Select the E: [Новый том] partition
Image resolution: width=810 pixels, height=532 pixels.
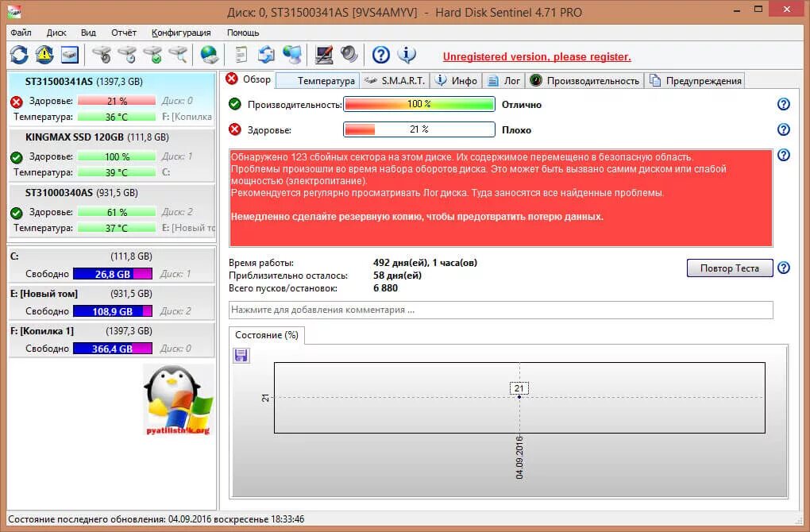[112, 303]
